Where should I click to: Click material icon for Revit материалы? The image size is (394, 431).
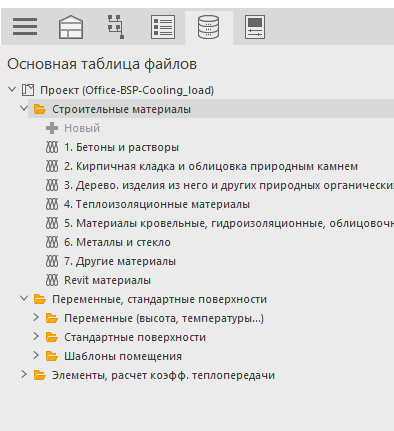(x=52, y=280)
